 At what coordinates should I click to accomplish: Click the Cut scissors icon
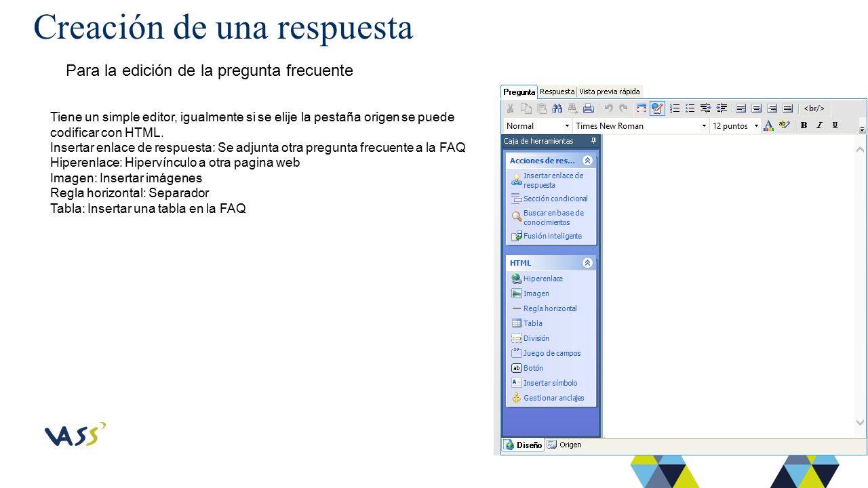[x=510, y=108]
